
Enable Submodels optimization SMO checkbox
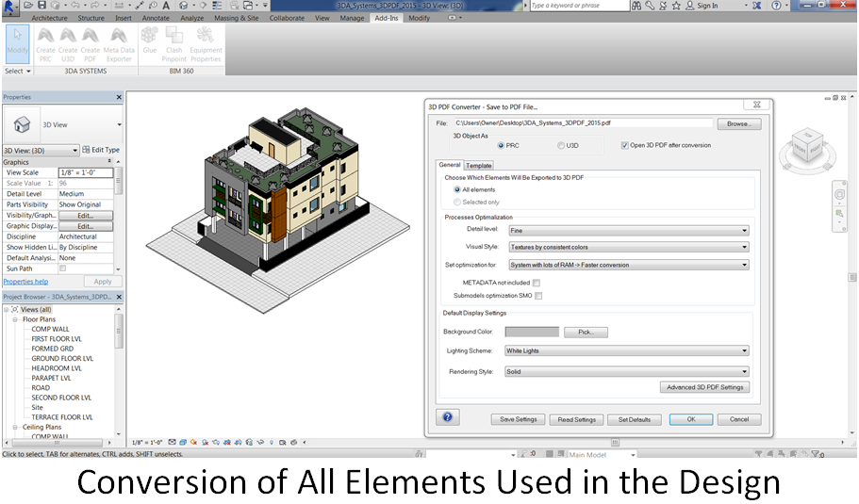tap(538, 296)
